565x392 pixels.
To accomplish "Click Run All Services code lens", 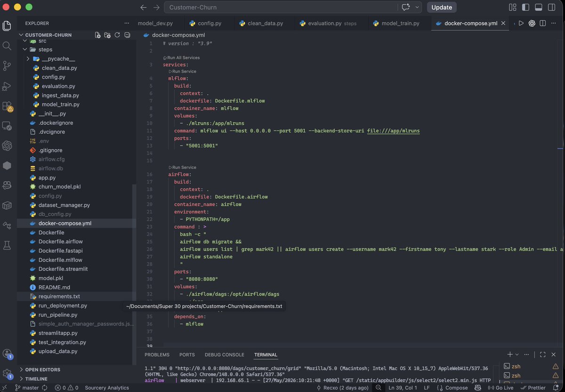I will (182, 58).
